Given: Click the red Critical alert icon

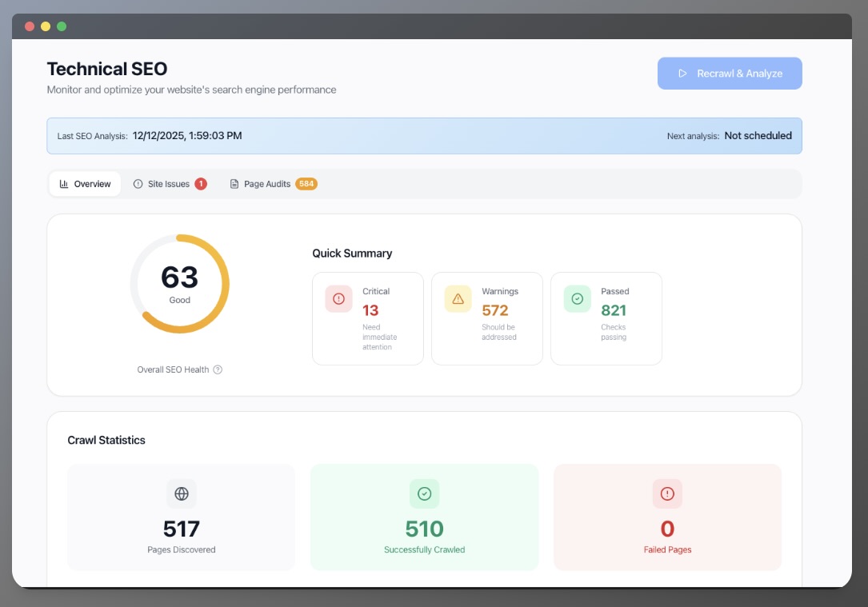Looking at the screenshot, I should point(338,298).
